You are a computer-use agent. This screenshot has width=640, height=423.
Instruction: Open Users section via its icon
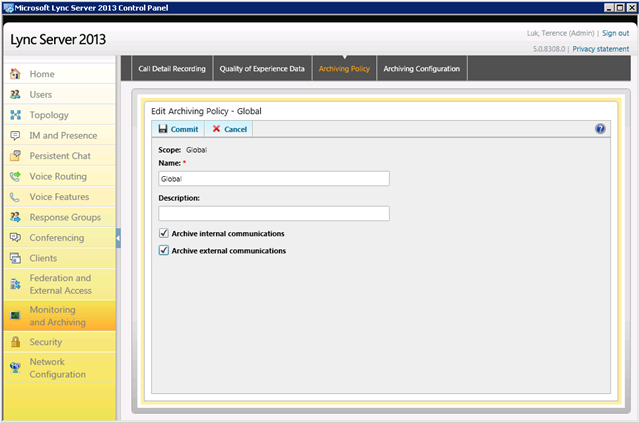15,94
